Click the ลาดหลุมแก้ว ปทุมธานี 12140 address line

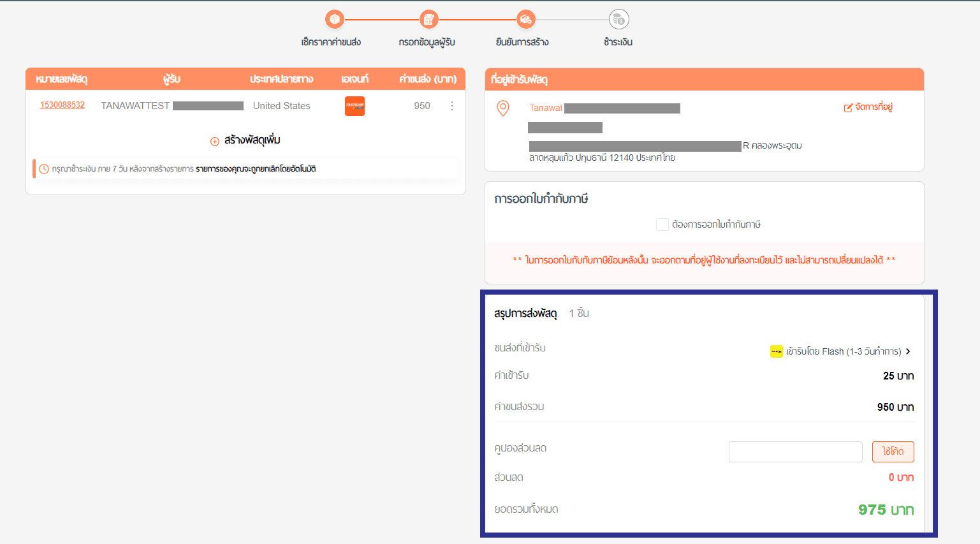click(x=602, y=158)
